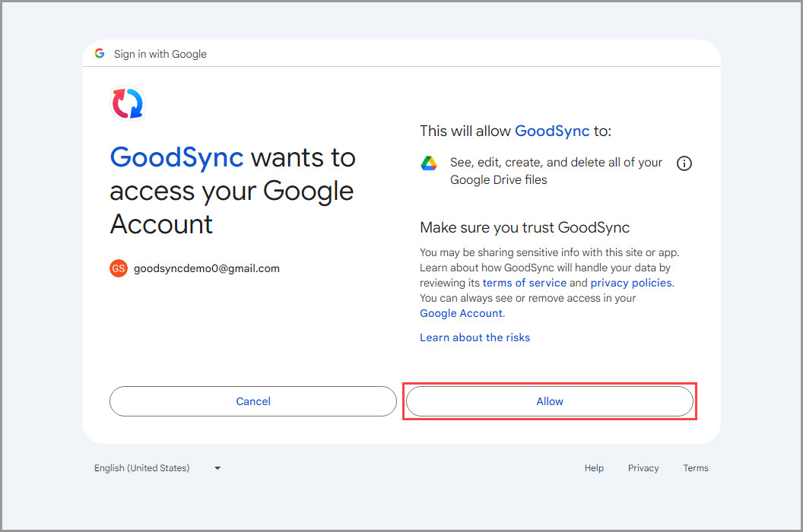The image size is (803, 532).
Task: Click the GoodSync link after "This will allow"
Action: point(552,131)
